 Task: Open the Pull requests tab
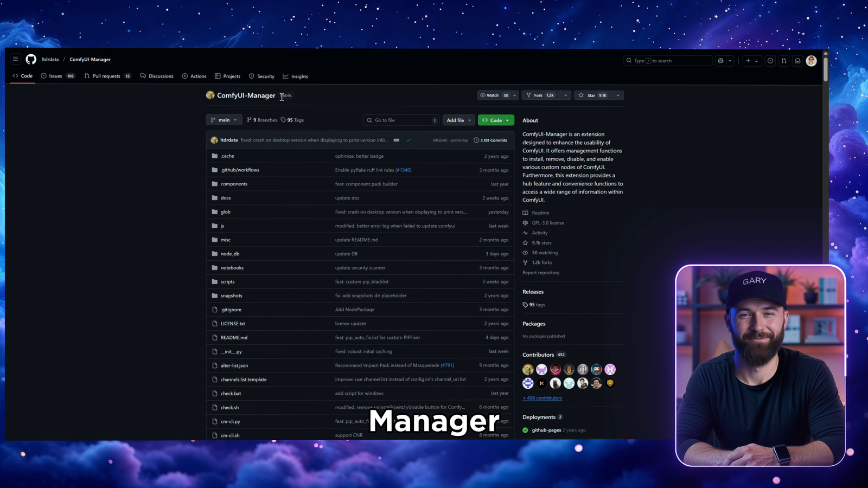tap(107, 76)
